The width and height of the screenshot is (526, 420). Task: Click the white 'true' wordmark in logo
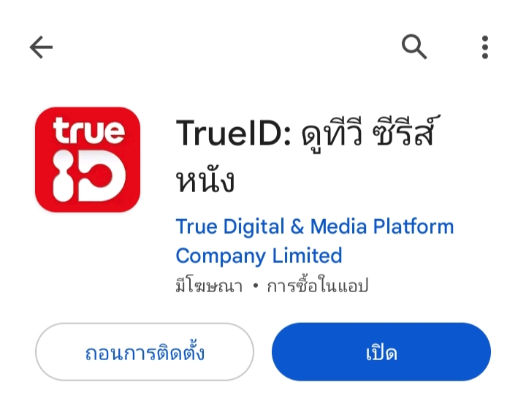click(x=88, y=131)
